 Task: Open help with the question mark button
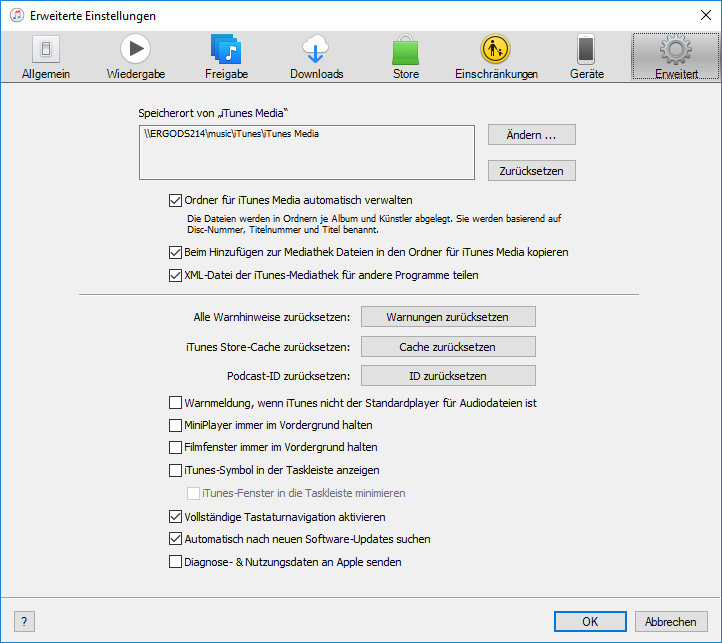coord(24,622)
